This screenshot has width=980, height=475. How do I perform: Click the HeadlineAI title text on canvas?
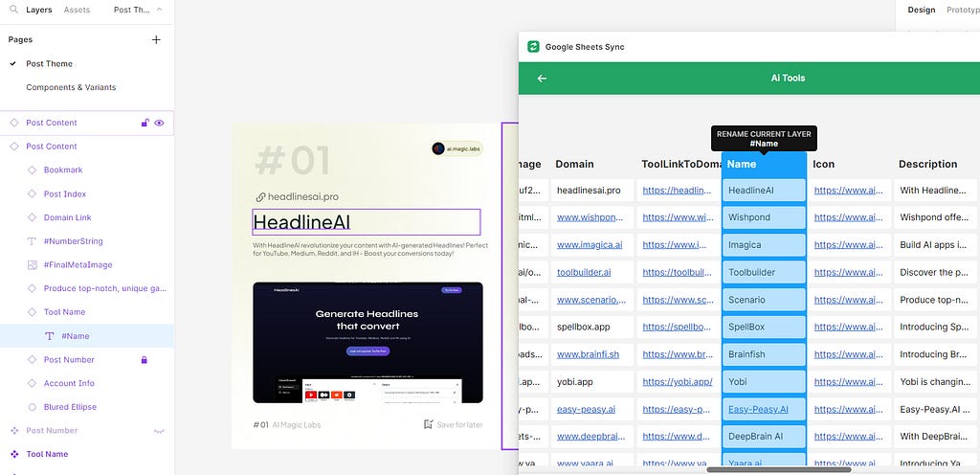click(301, 222)
